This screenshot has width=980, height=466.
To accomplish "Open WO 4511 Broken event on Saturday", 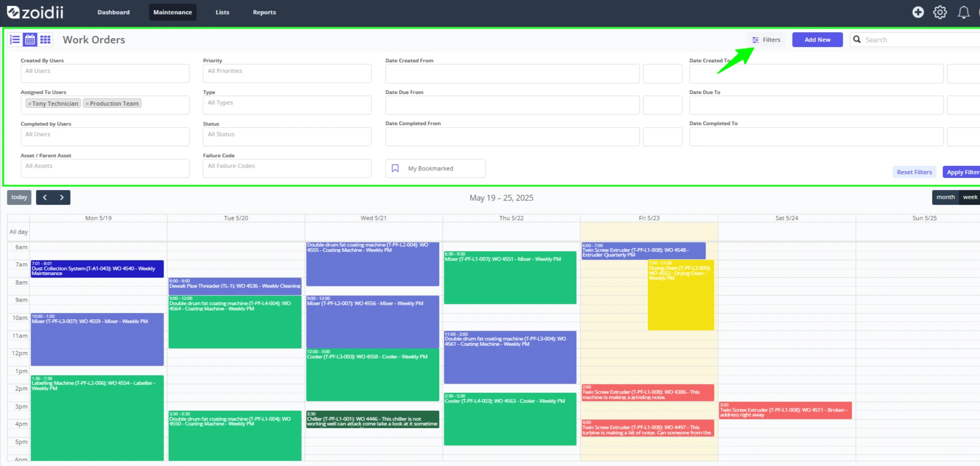I will coord(785,411).
